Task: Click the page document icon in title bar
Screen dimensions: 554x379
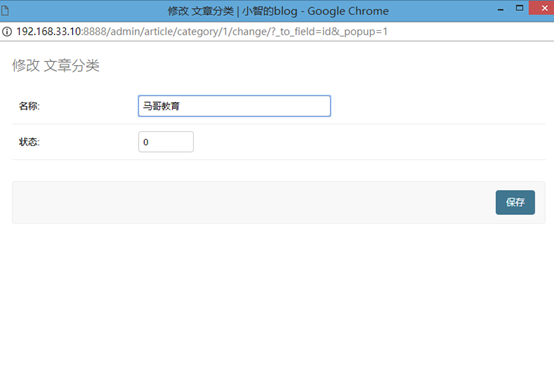Action: click(x=5, y=11)
